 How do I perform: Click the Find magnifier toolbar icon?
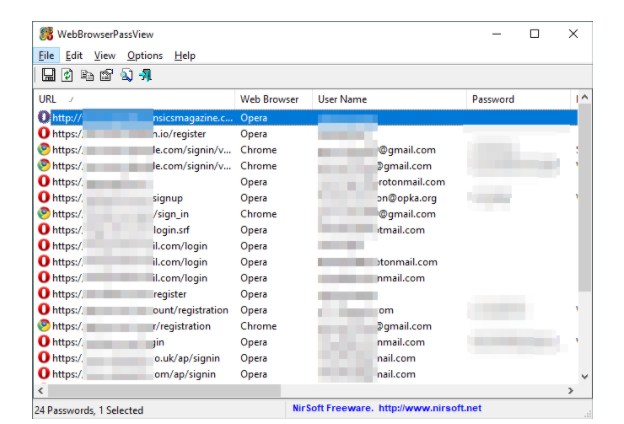point(127,75)
